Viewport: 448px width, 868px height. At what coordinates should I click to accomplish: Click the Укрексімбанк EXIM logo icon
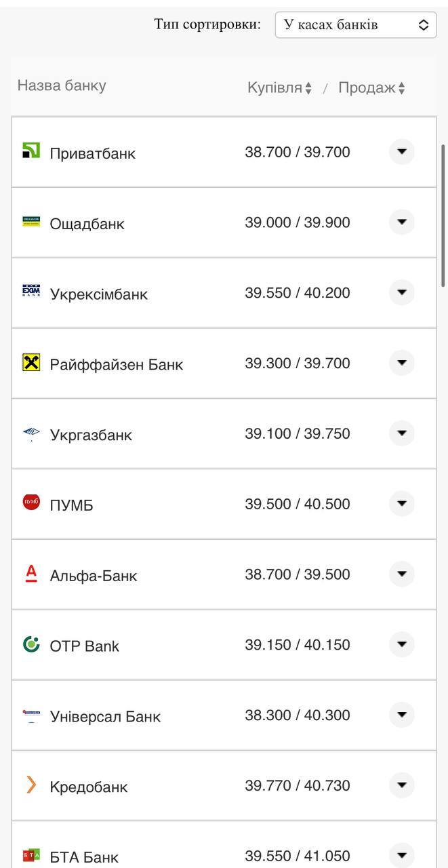31,292
